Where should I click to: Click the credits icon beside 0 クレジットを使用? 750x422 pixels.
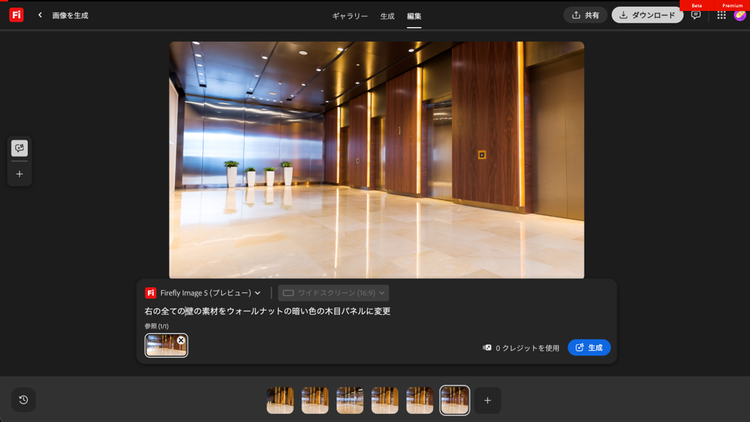click(x=487, y=348)
